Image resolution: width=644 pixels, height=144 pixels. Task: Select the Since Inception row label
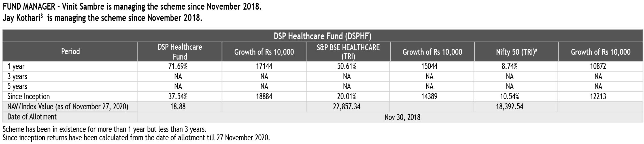[28, 97]
